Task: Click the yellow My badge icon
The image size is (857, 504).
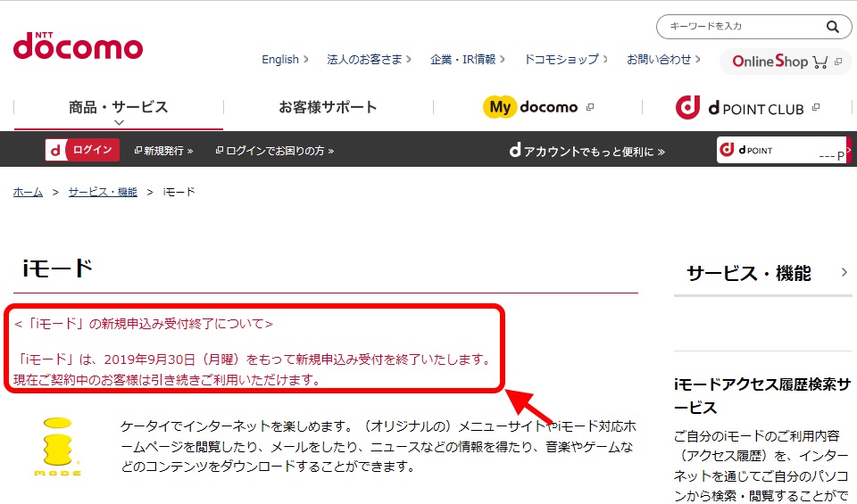Action: (x=499, y=107)
